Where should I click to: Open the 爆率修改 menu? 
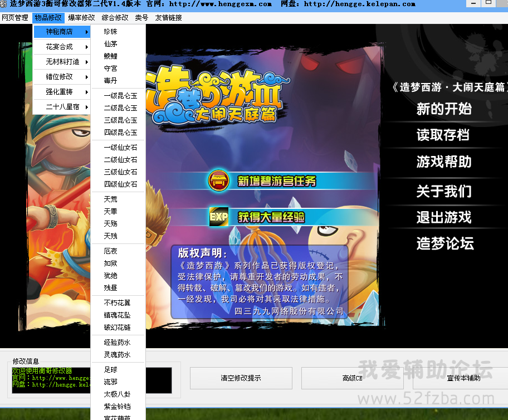tap(81, 17)
